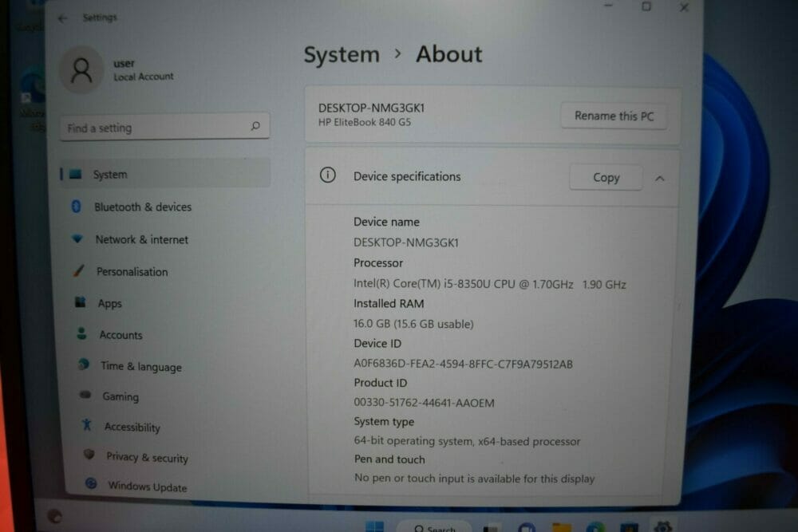Viewport: 798px width, 532px height.
Task: Select the 16.0 GB installed RAM value
Action: coord(413,324)
